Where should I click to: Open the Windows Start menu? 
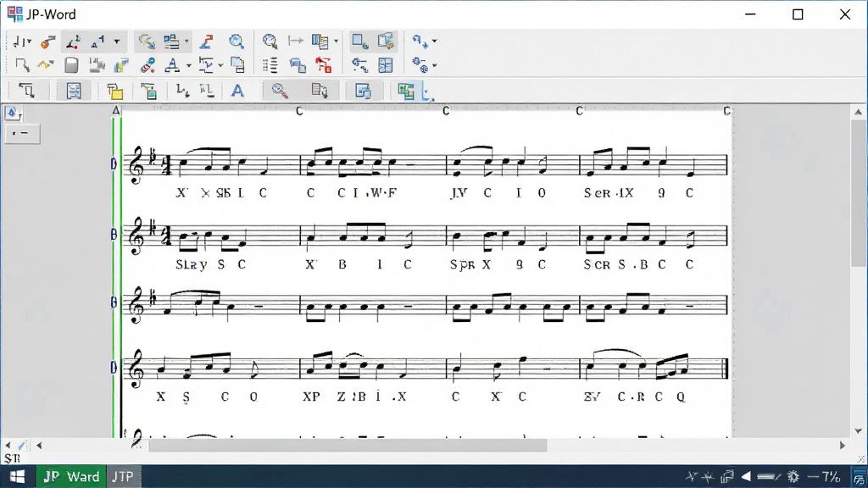tap(17, 476)
